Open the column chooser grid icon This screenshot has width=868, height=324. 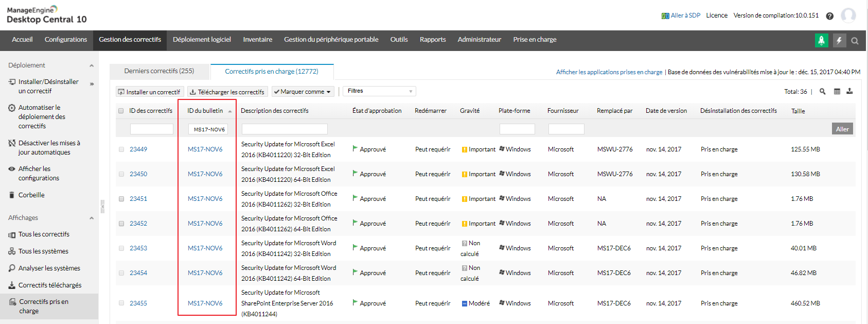837,91
